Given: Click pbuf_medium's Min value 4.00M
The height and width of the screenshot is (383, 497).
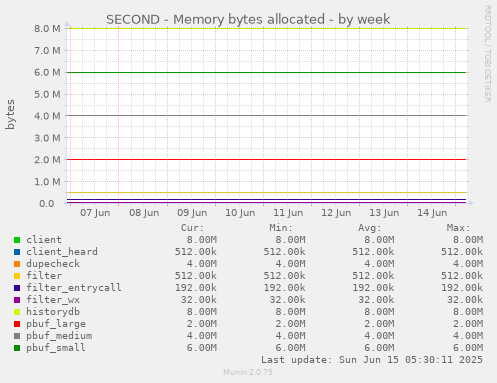Looking at the screenshot, I should click(x=290, y=336).
